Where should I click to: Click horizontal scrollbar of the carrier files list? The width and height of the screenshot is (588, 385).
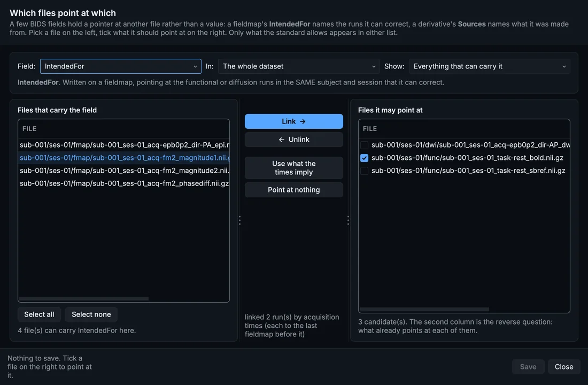(84, 299)
